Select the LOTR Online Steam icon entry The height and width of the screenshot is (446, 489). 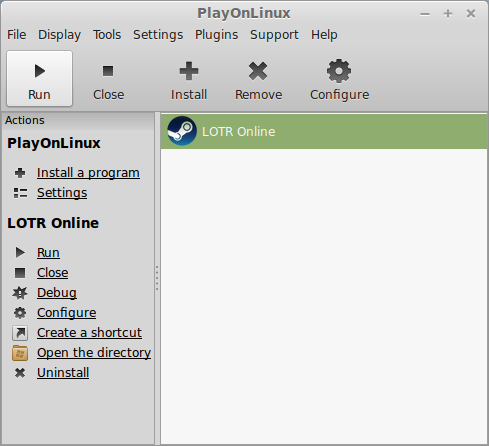click(x=182, y=131)
